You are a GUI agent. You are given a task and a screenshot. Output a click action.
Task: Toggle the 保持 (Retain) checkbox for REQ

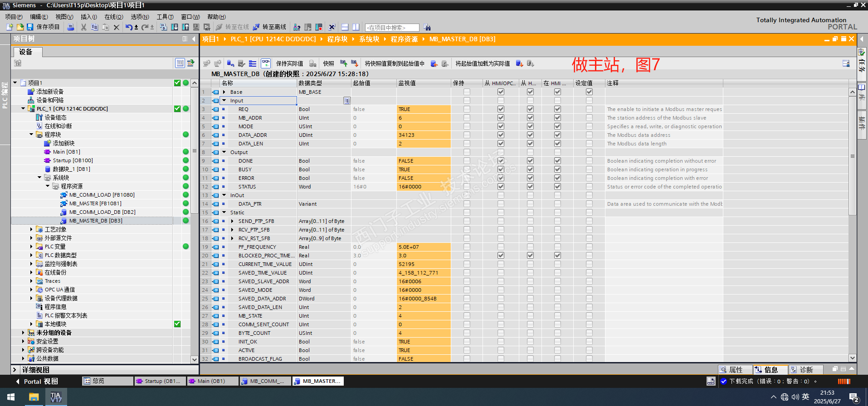click(467, 109)
